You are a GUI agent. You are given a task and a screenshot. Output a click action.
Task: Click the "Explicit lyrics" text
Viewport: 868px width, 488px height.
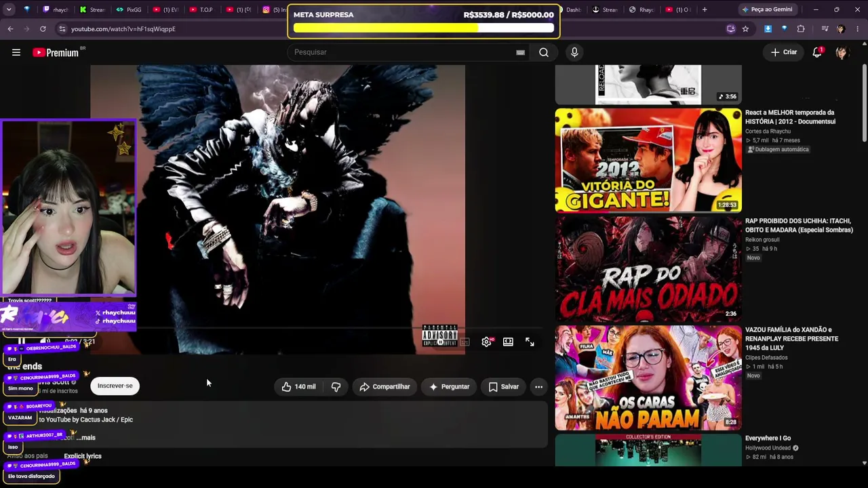[83, 456]
